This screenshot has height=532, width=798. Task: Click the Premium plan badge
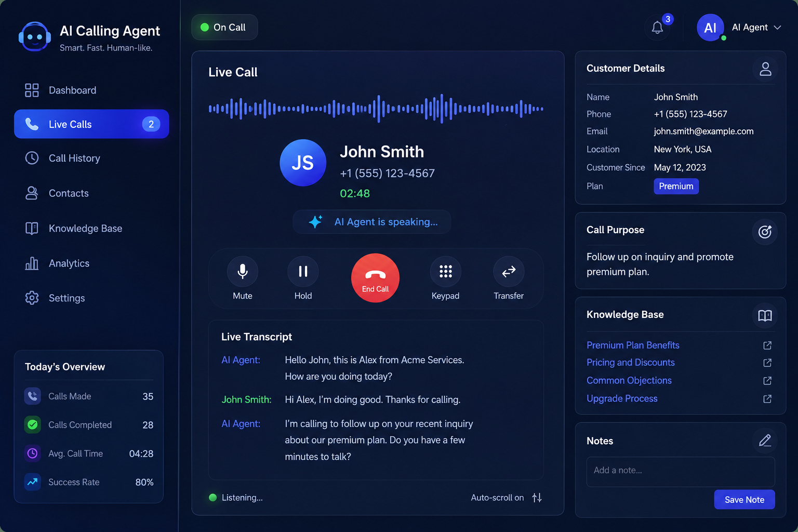676,186
